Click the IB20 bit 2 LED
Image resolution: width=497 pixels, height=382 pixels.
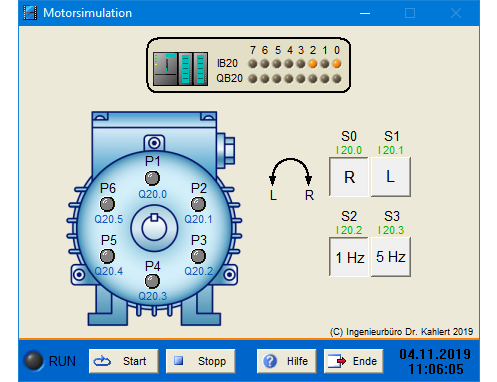coord(313,64)
